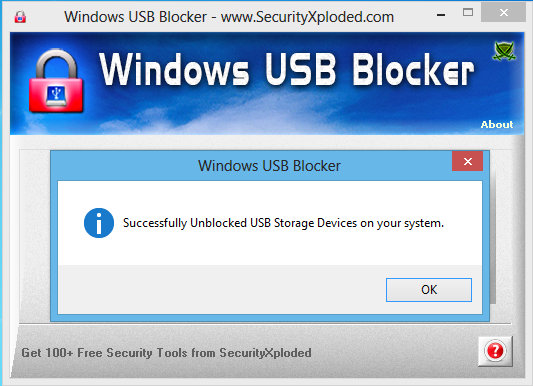Click the main window title text

229,17
